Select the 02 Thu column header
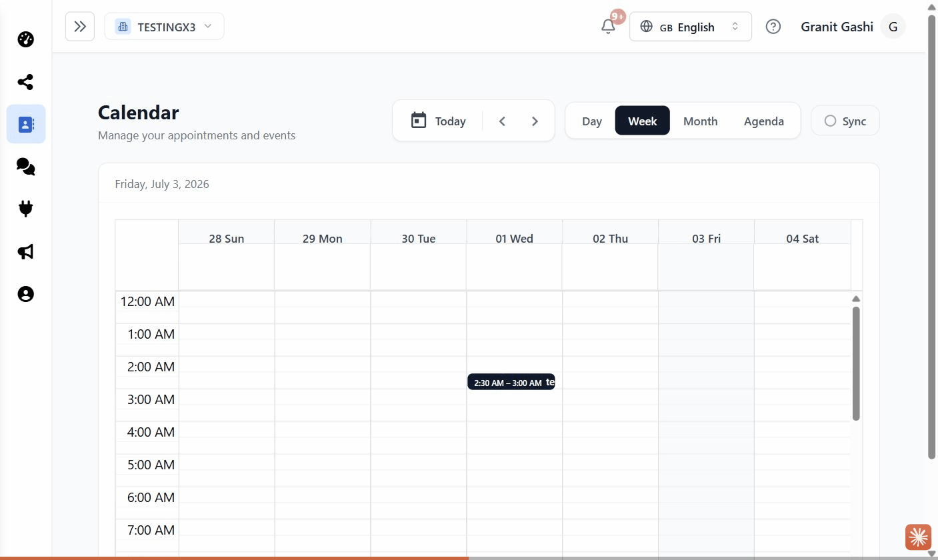 pos(611,238)
